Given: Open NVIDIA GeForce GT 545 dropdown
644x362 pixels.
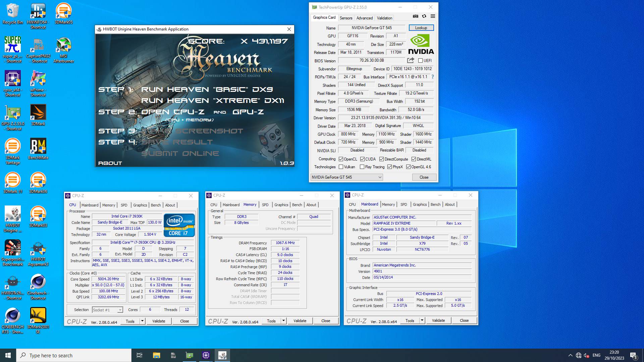Looking at the screenshot, I should click(346, 177).
